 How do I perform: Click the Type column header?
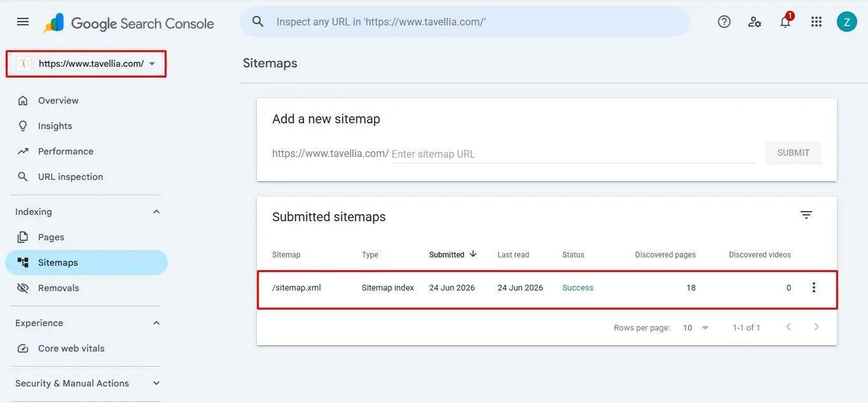(370, 254)
